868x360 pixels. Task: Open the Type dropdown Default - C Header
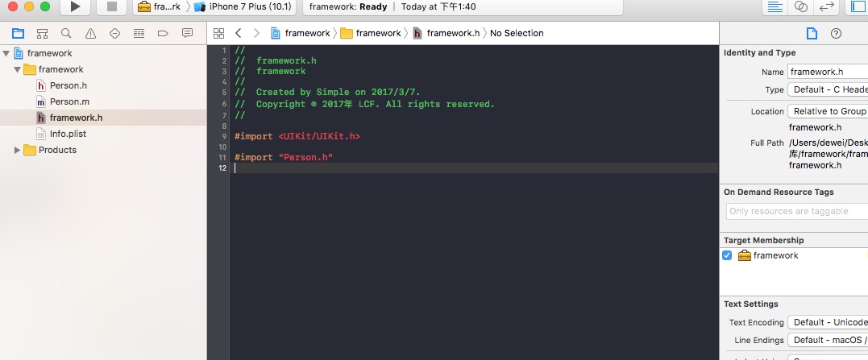(x=828, y=89)
